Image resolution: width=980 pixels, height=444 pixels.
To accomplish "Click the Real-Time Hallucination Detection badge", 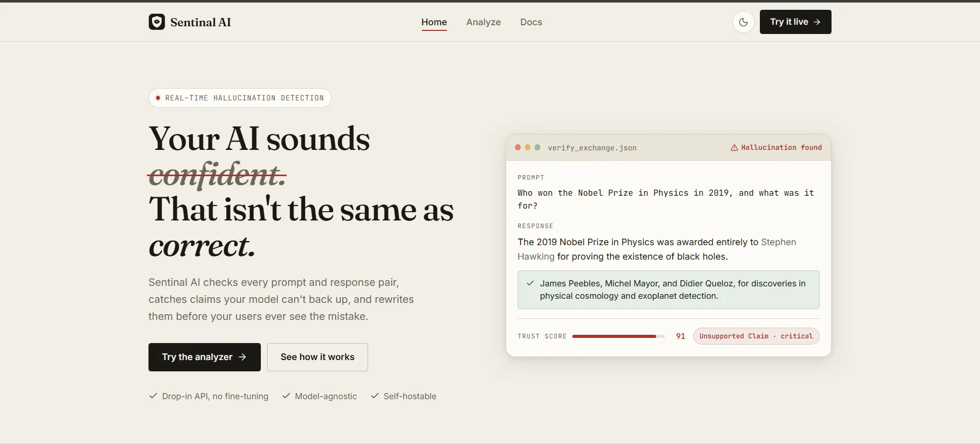I will pos(240,98).
